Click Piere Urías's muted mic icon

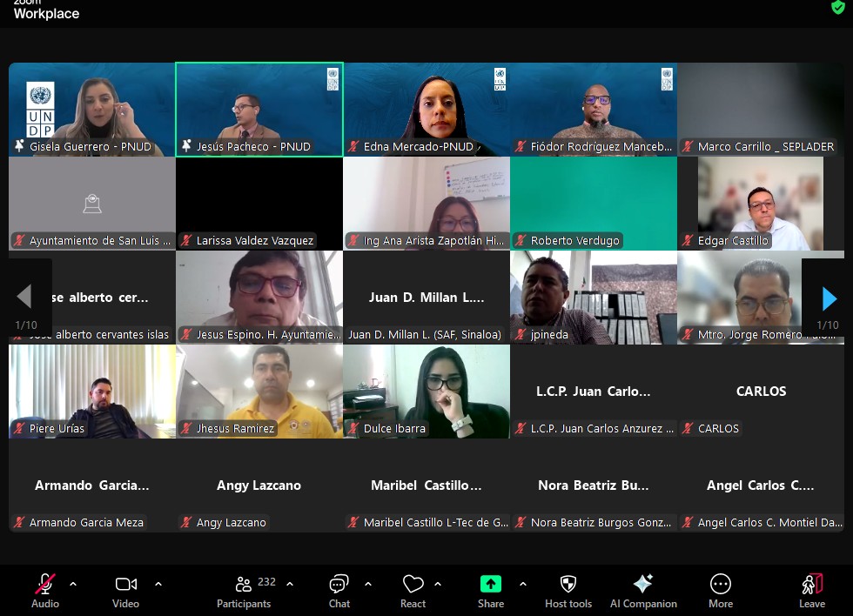click(x=19, y=428)
